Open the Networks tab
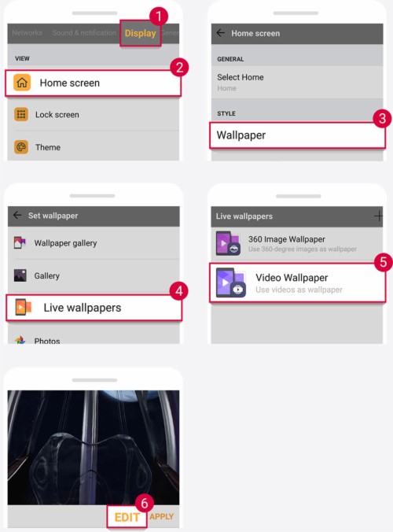Viewport: 393px width, 532px height. [x=27, y=33]
